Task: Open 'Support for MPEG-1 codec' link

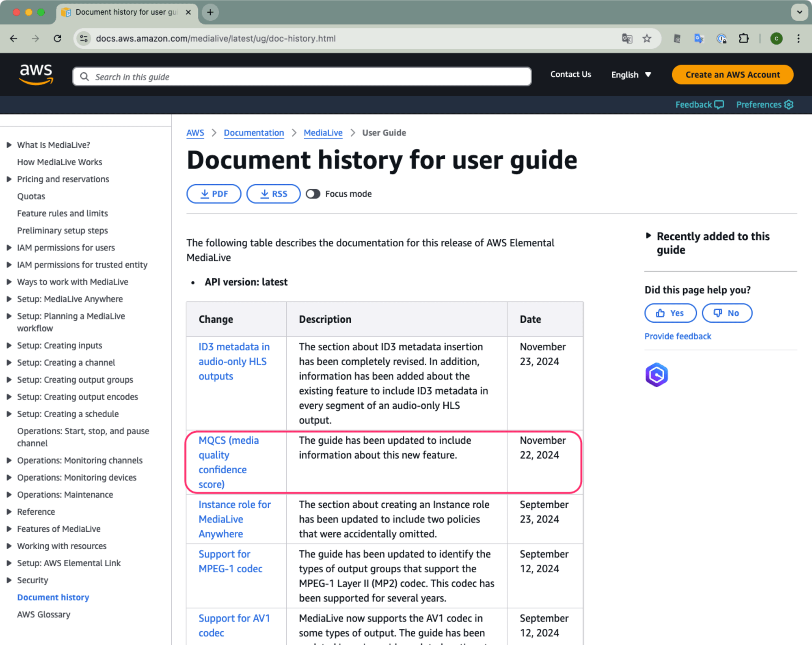Action: [231, 561]
